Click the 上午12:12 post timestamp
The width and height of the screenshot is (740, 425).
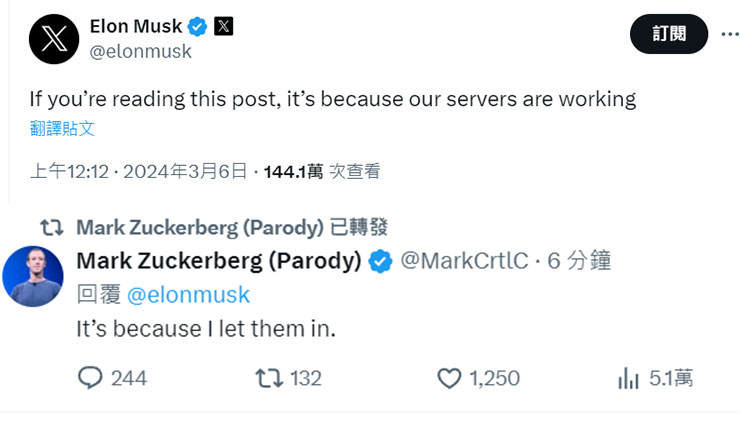(x=70, y=172)
